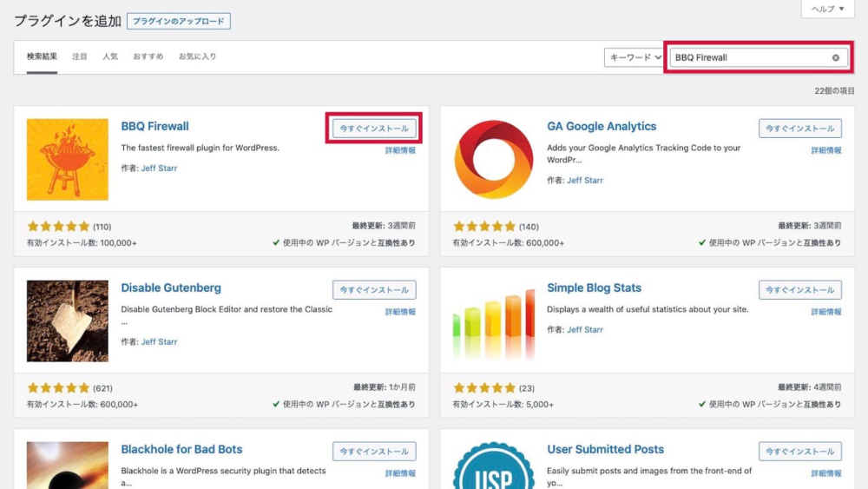This screenshot has width=868, height=489.
Task: Switch to the お気に入り tab
Action: tap(197, 56)
